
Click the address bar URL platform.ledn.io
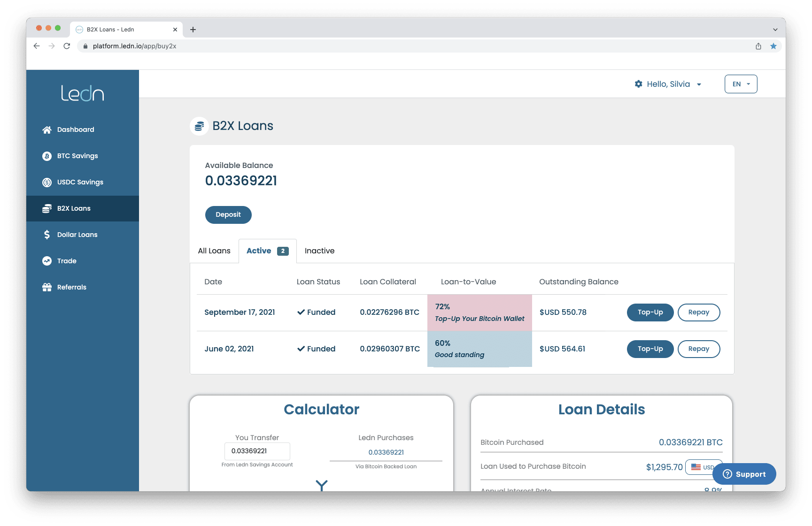(x=134, y=46)
